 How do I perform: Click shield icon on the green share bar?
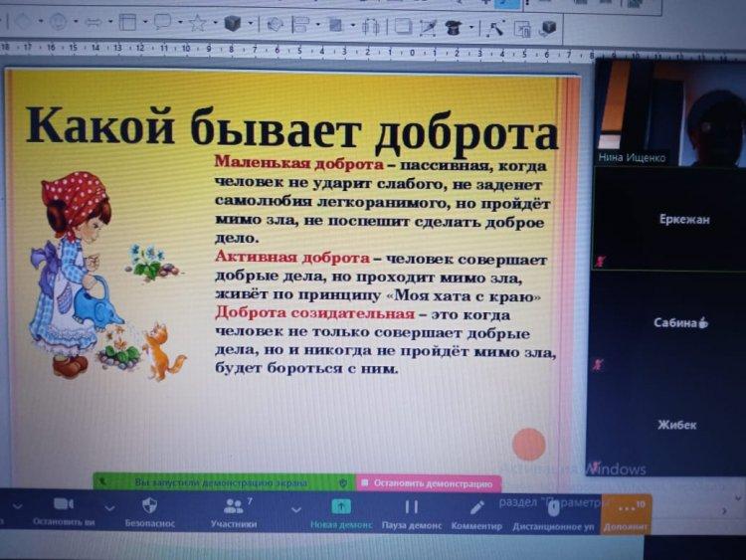click(343, 483)
